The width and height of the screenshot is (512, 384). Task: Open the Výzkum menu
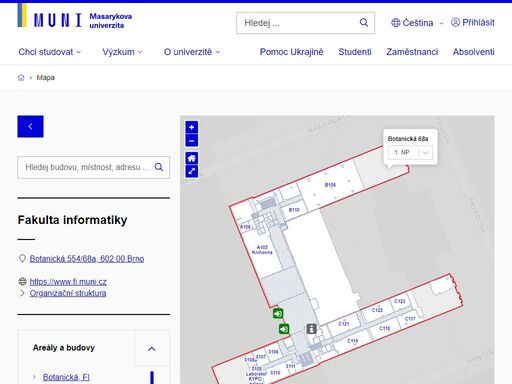pyautogui.click(x=122, y=52)
